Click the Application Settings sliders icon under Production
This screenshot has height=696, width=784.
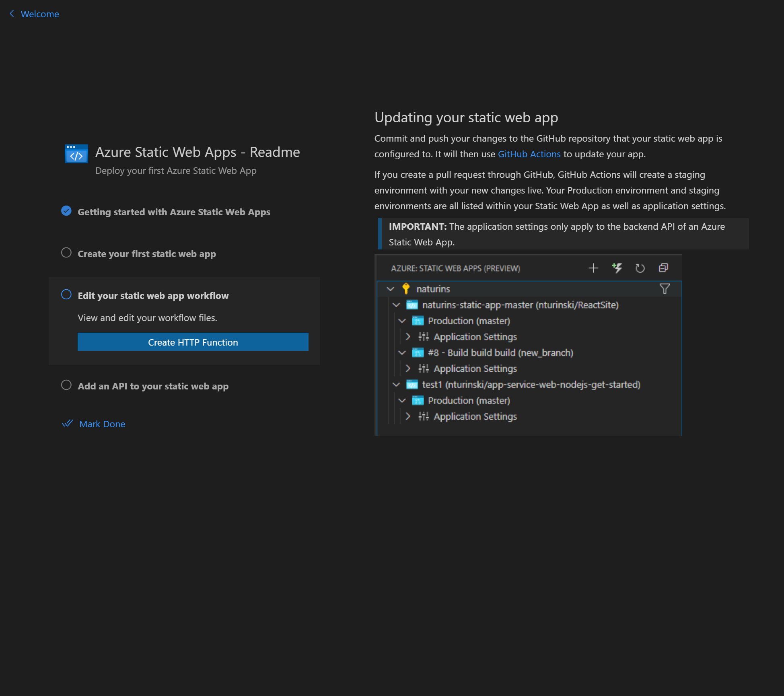[424, 337]
